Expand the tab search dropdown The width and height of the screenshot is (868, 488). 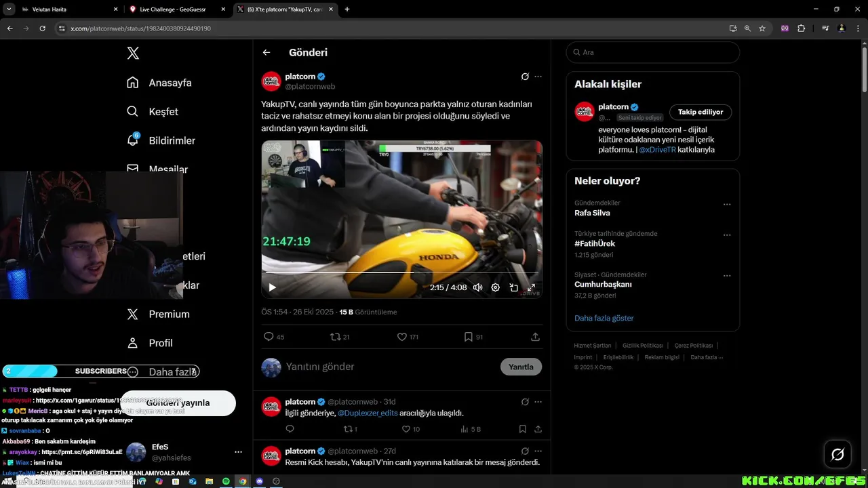point(9,9)
